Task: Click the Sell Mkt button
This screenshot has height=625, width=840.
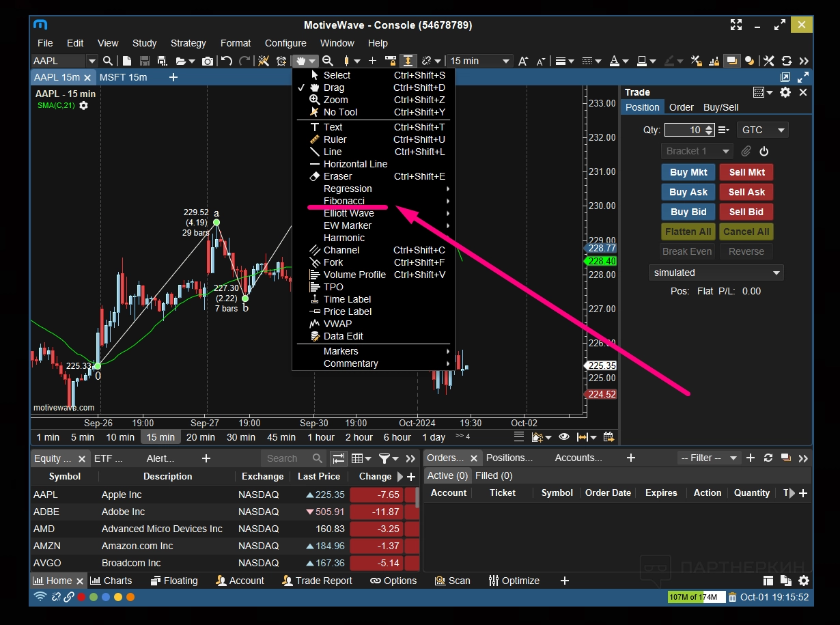Action: point(746,172)
